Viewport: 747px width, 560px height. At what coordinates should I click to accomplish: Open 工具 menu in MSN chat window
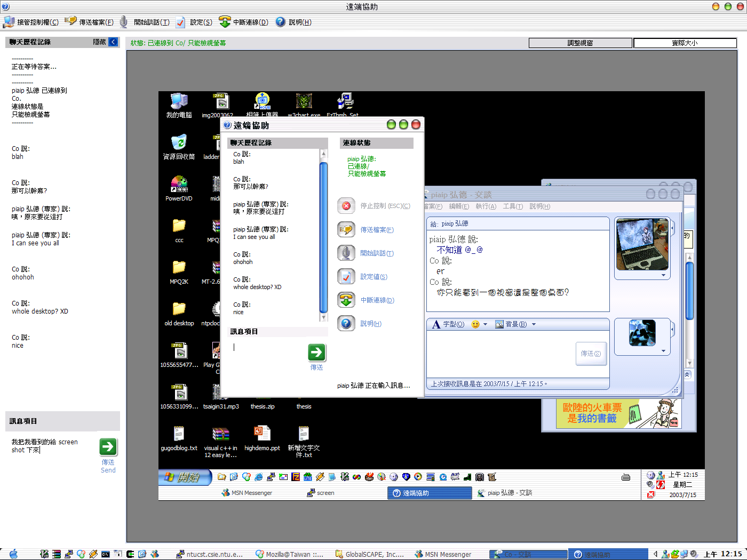click(513, 206)
